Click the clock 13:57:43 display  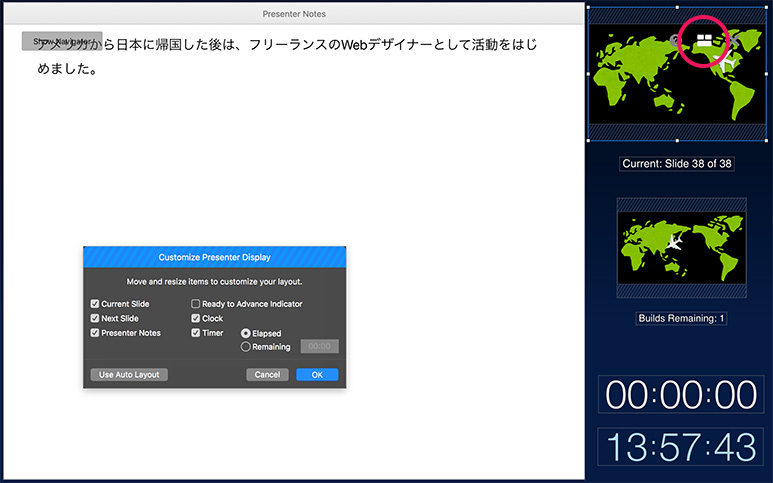pos(681,447)
